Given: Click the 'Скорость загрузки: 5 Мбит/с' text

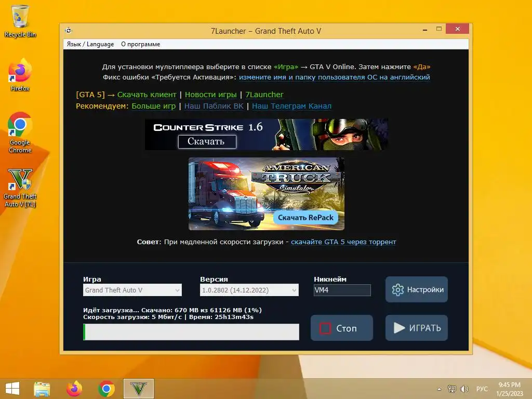Looking at the screenshot, I should click(132, 317).
